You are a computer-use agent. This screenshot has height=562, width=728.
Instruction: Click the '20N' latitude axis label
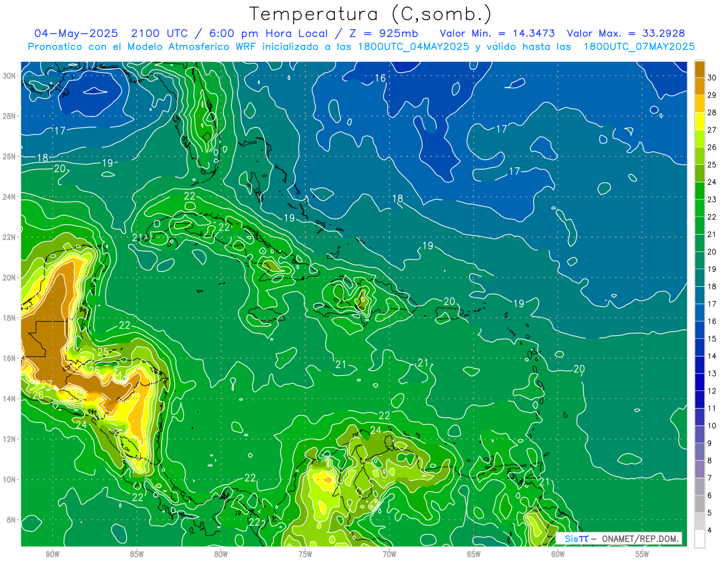[10, 278]
